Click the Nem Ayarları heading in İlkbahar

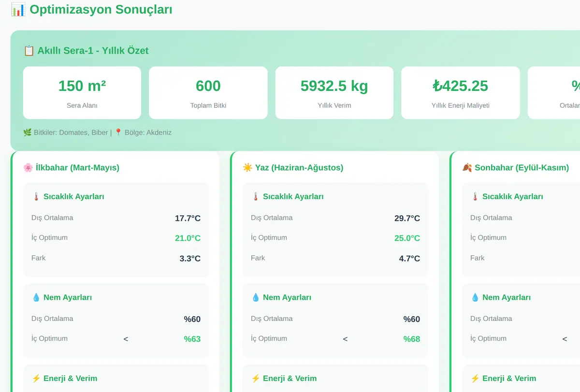[68, 298]
